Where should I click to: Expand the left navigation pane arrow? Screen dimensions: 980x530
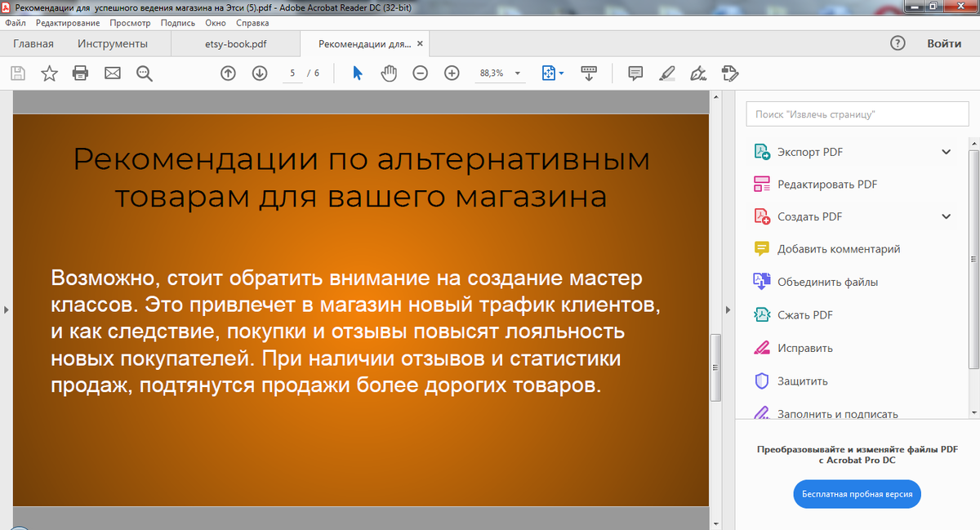[6, 310]
